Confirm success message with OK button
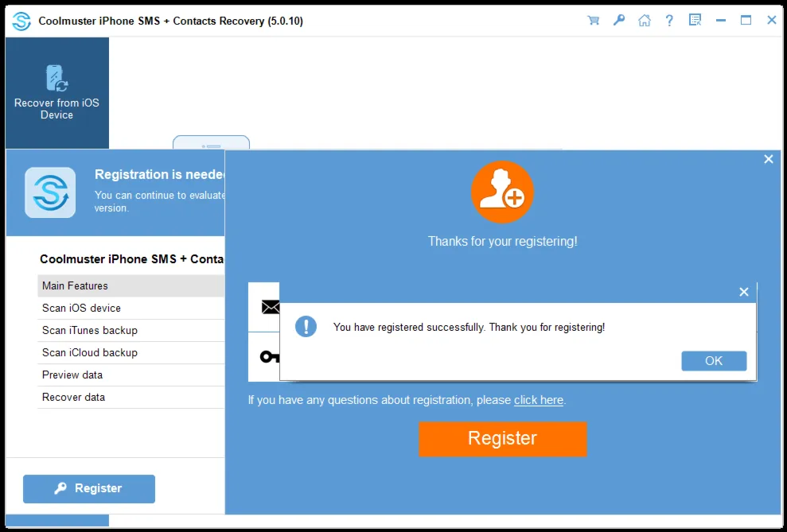787x532 pixels. pyautogui.click(x=714, y=361)
